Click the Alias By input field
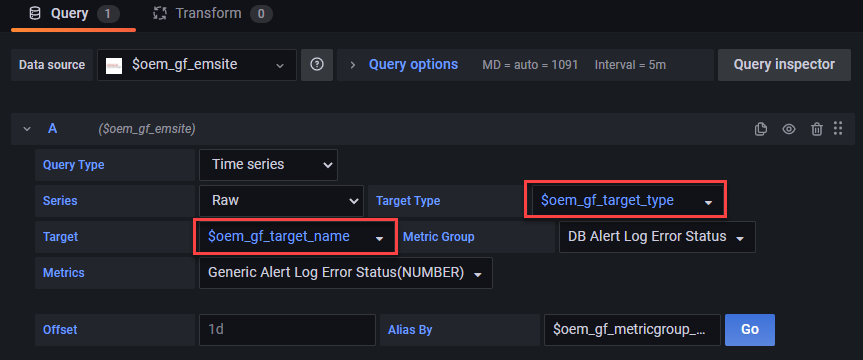863x360 pixels. click(x=632, y=330)
